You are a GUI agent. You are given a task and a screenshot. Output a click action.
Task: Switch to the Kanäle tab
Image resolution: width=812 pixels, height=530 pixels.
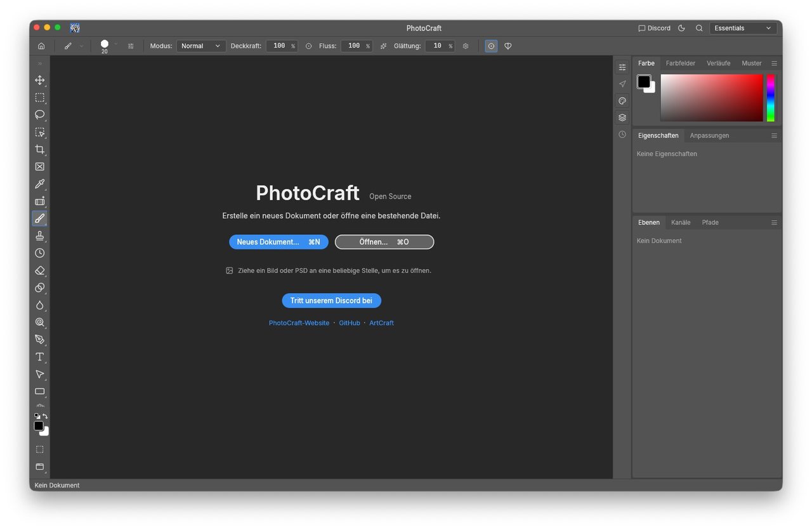(681, 223)
